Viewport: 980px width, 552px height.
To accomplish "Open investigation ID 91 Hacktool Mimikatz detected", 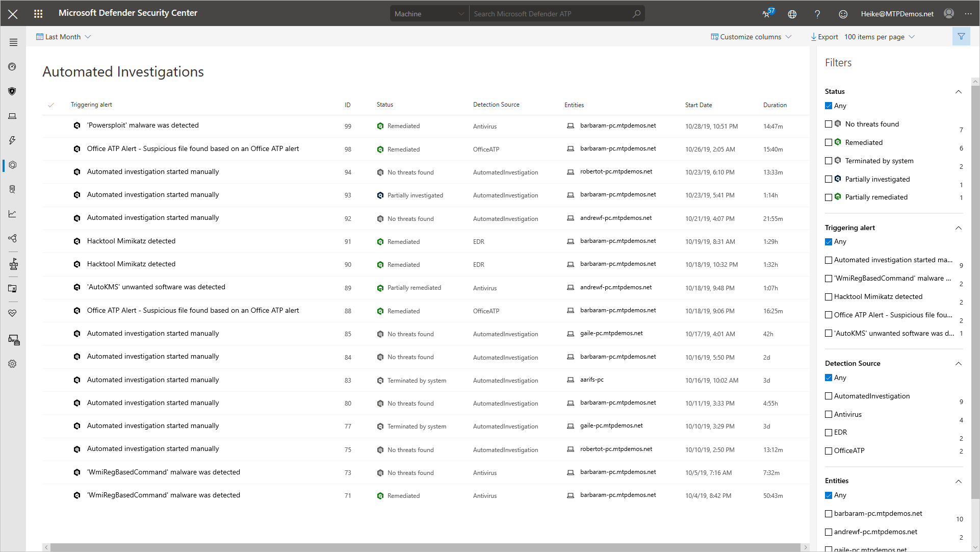I will pyautogui.click(x=131, y=241).
